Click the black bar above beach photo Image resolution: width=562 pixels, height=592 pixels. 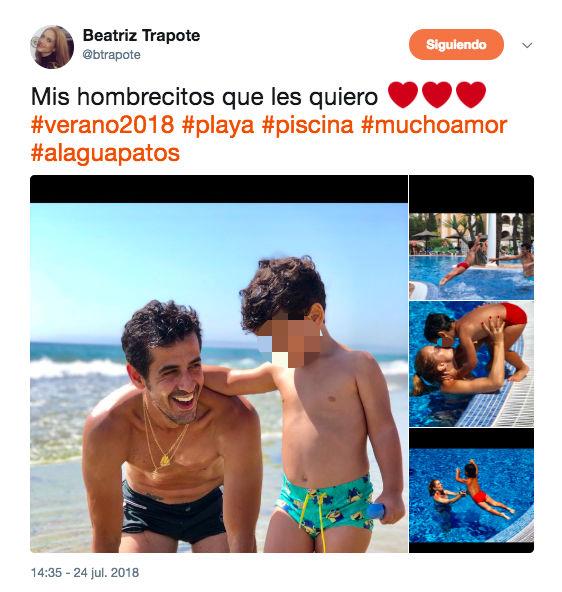click(x=219, y=189)
